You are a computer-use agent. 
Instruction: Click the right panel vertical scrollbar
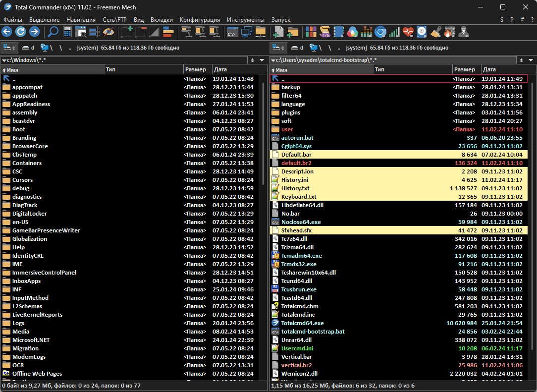tap(532, 223)
